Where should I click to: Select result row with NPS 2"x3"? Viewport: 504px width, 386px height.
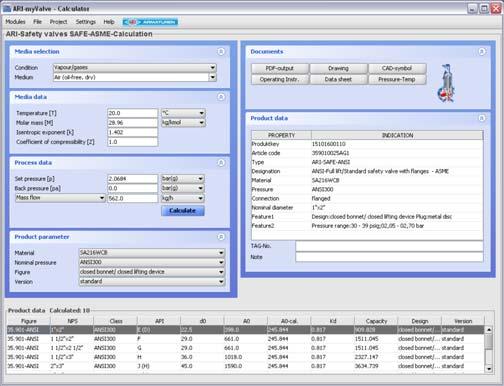pos(246,366)
